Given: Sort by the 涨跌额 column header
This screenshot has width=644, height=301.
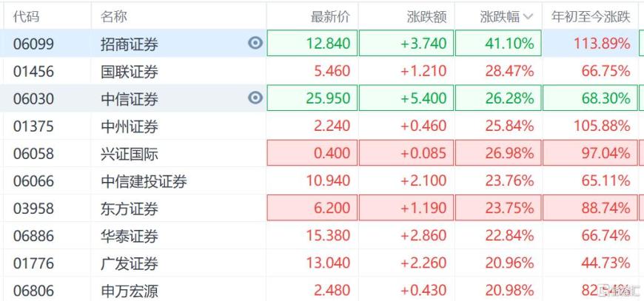Looking at the screenshot, I should point(426,16).
